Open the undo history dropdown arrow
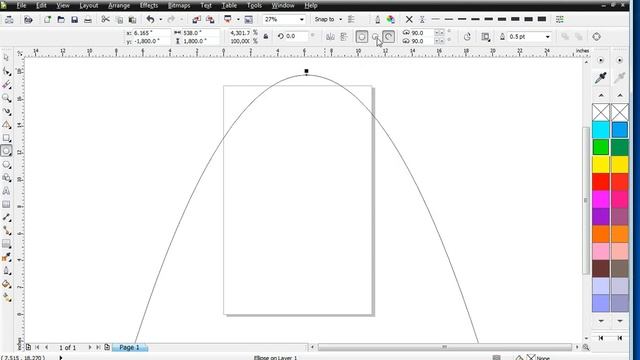 [x=160, y=19]
